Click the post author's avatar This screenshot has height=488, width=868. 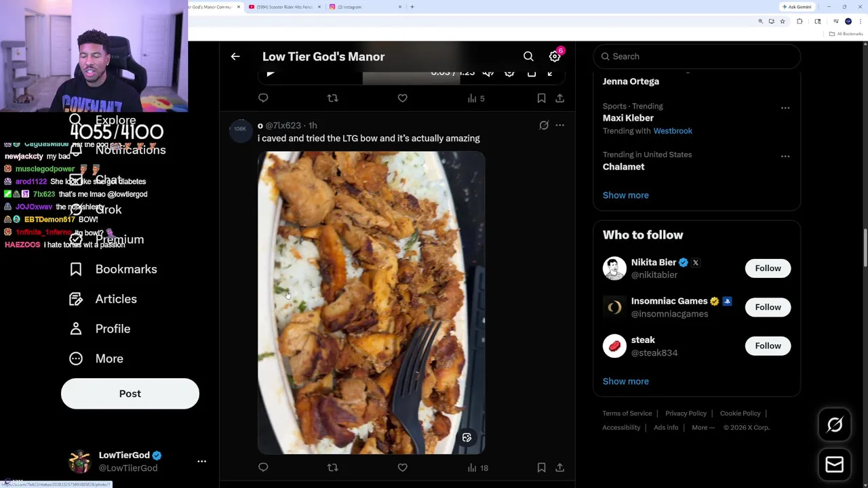point(241,129)
